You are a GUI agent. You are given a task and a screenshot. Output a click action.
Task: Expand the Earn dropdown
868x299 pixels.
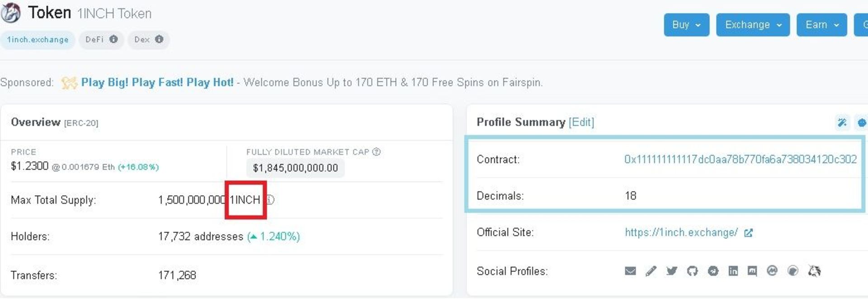coord(821,25)
